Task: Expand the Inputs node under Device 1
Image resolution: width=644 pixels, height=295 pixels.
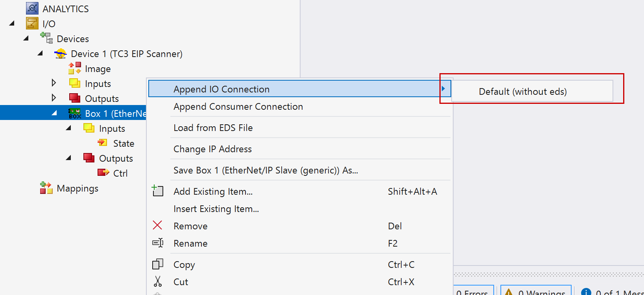Action: pos(54,83)
